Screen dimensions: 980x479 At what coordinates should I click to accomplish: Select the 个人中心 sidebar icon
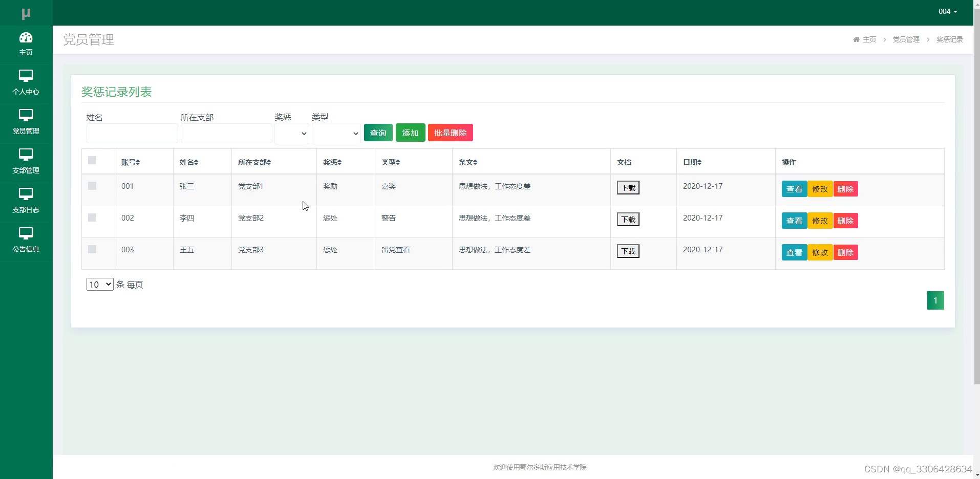26,82
